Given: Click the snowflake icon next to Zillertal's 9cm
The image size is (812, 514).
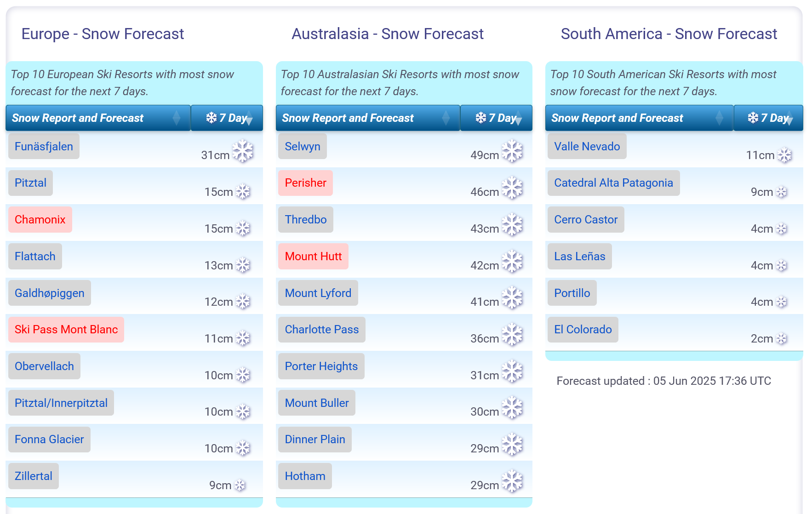Looking at the screenshot, I should click(240, 485).
